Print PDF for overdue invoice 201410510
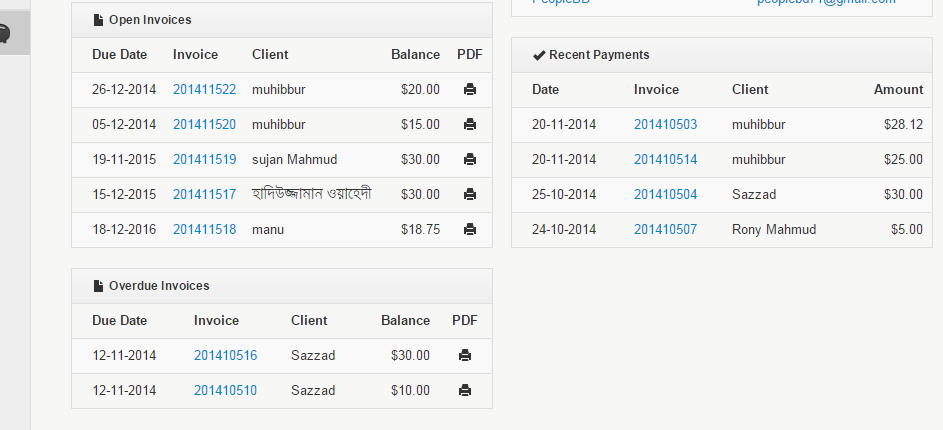The width and height of the screenshot is (943, 430). (x=465, y=390)
